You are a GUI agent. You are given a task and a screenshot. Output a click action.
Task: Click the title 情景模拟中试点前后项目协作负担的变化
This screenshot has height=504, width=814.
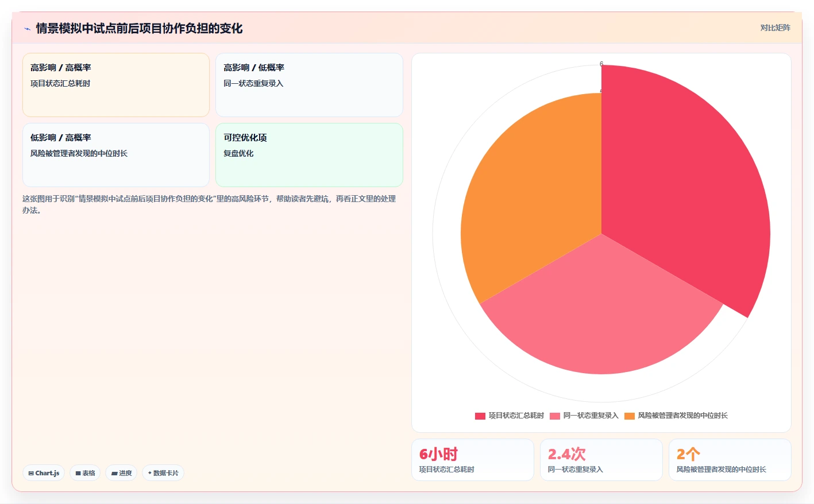click(x=139, y=28)
